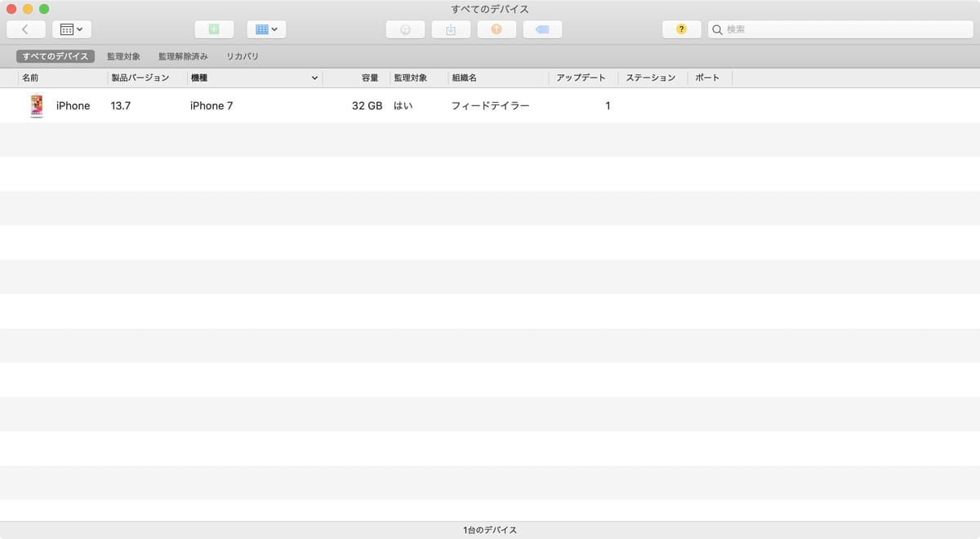The image size is (980, 539).
Task: Click the update count 1 cell
Action: click(x=608, y=106)
